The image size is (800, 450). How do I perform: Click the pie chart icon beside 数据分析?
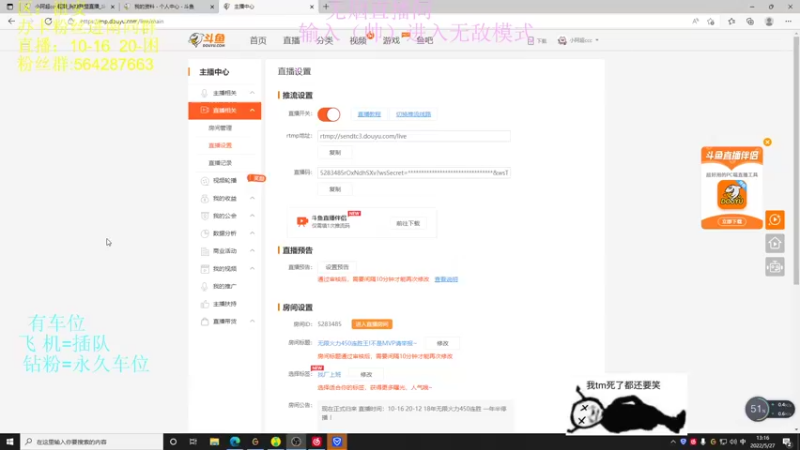click(205, 233)
